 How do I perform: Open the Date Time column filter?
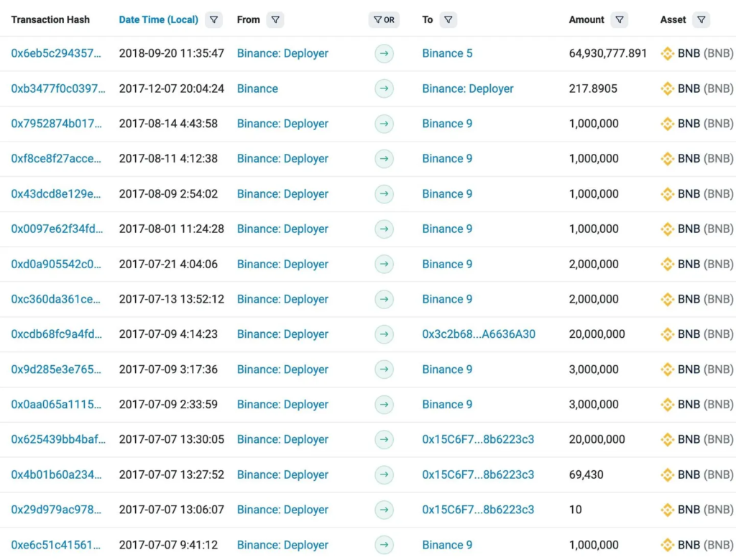pyautogui.click(x=213, y=20)
